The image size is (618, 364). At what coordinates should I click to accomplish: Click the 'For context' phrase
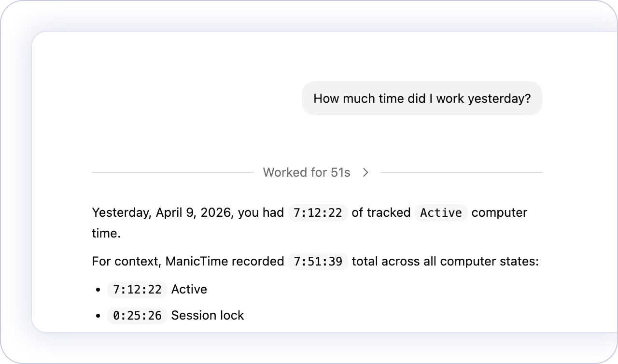[x=126, y=262]
